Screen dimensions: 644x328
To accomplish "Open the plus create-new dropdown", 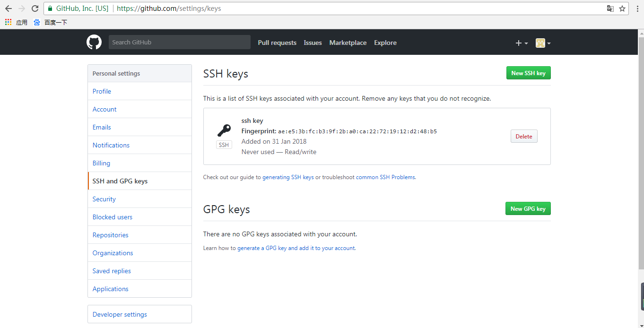I will coord(522,43).
